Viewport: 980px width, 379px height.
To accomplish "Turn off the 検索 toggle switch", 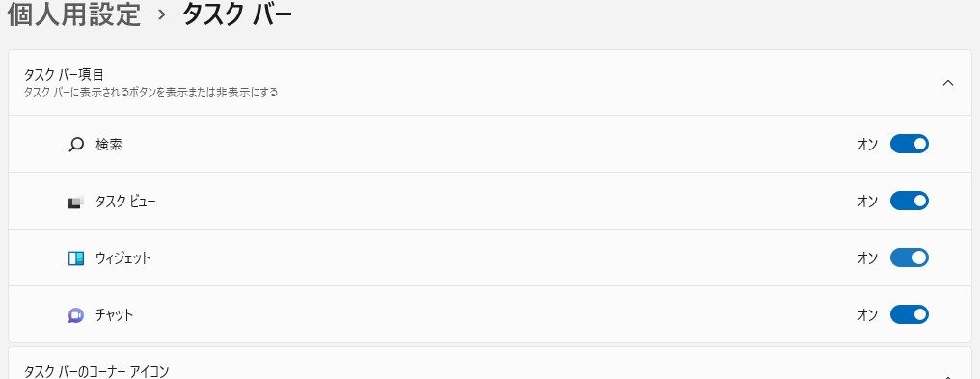I will click(x=910, y=145).
